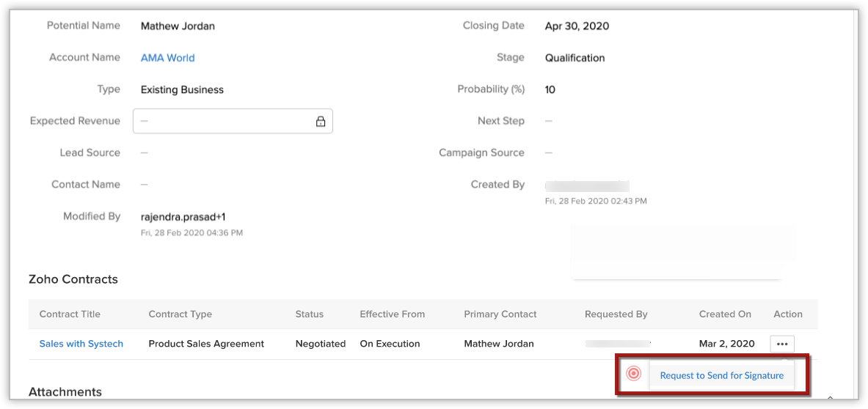Click the lock icon in Expected Revenue
This screenshot has width=868, height=409.
[x=321, y=122]
